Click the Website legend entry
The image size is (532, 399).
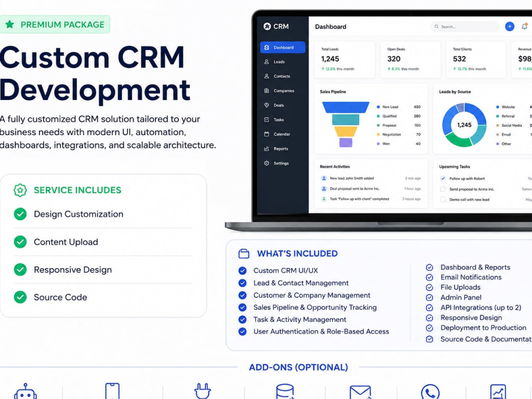pos(505,107)
